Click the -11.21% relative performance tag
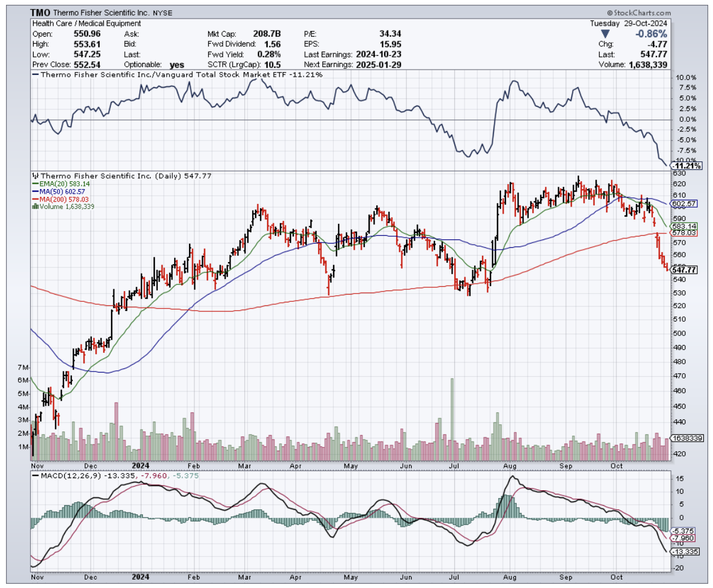 point(685,166)
